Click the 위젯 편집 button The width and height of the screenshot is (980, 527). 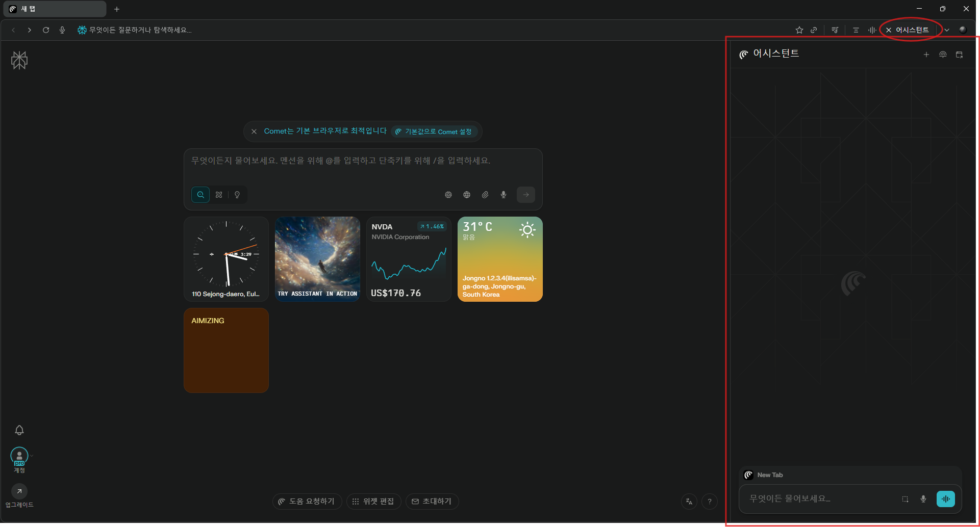click(374, 502)
